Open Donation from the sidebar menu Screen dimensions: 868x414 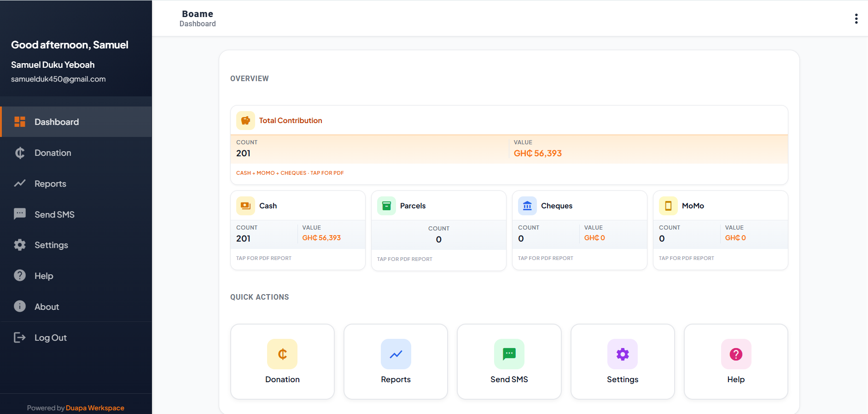click(x=76, y=153)
